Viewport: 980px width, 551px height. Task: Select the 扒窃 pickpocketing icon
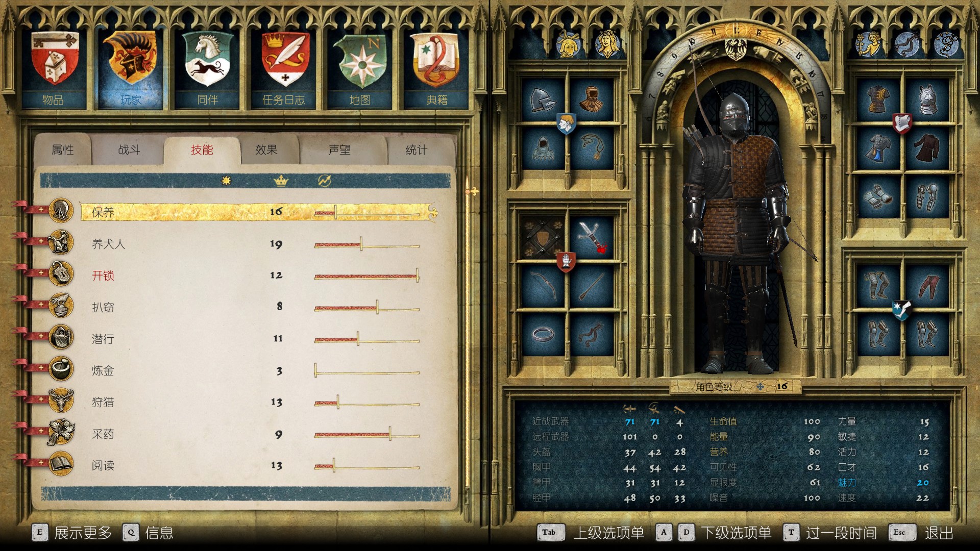61,305
